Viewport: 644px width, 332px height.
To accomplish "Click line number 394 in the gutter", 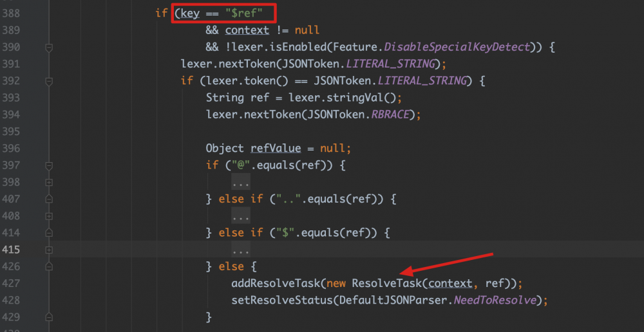I will coord(11,115).
